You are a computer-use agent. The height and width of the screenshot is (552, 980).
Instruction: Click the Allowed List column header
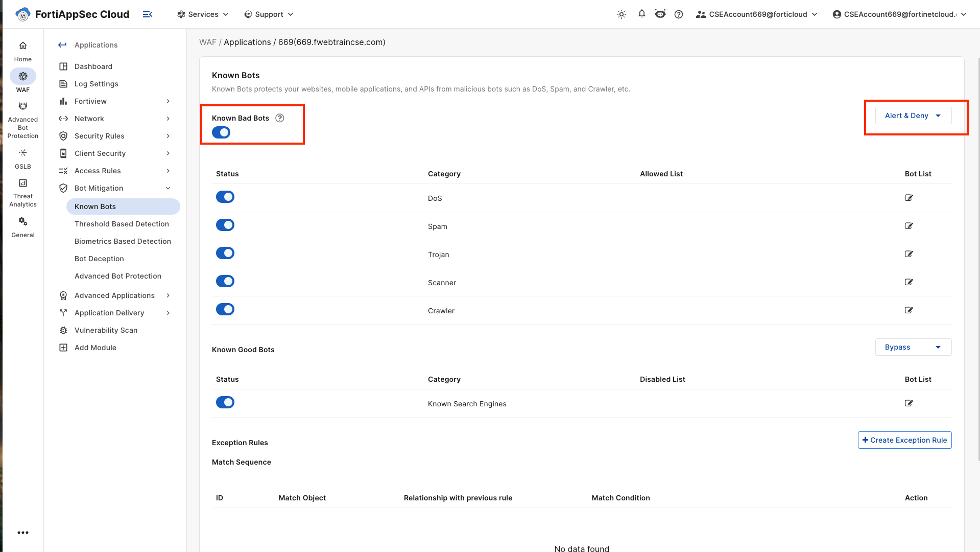tap(661, 174)
